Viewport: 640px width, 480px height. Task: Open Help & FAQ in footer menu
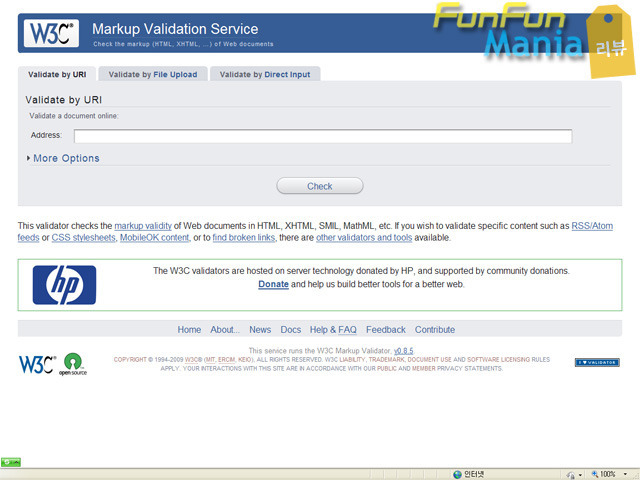tap(333, 329)
